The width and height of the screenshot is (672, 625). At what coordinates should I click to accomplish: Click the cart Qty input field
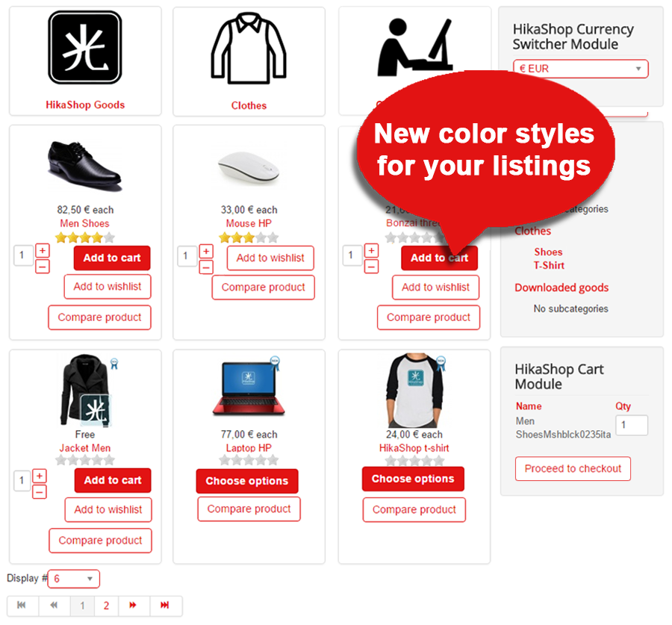tap(632, 425)
